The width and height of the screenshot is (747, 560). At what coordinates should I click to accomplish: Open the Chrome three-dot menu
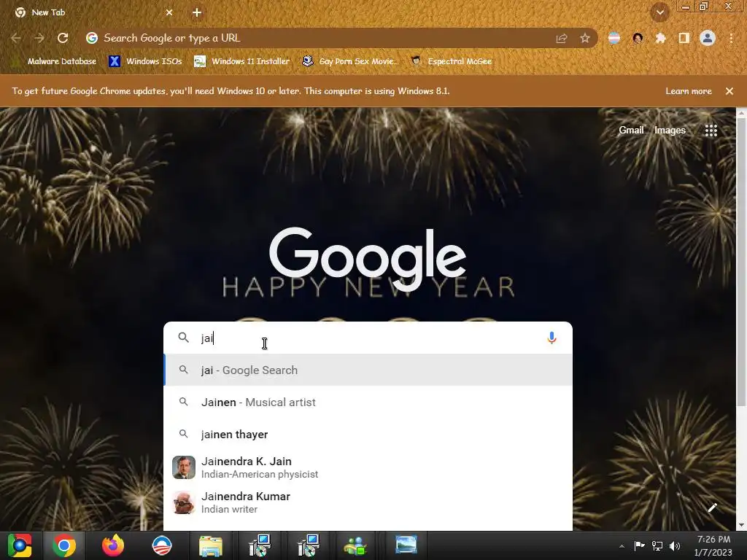click(x=731, y=38)
